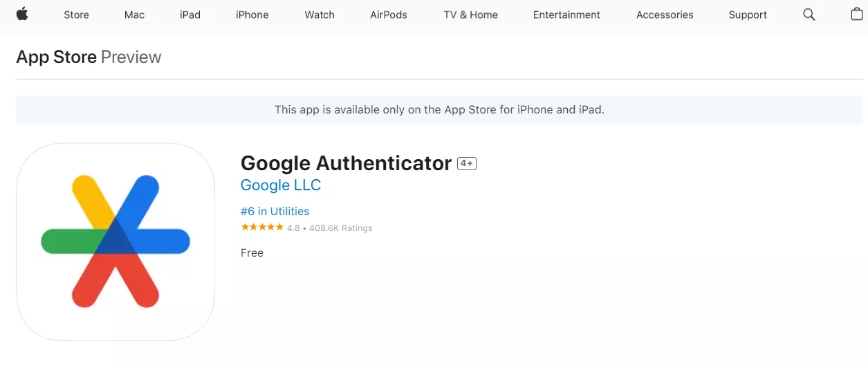Go to the iPhone menu
The image size is (868, 368).
[252, 15]
